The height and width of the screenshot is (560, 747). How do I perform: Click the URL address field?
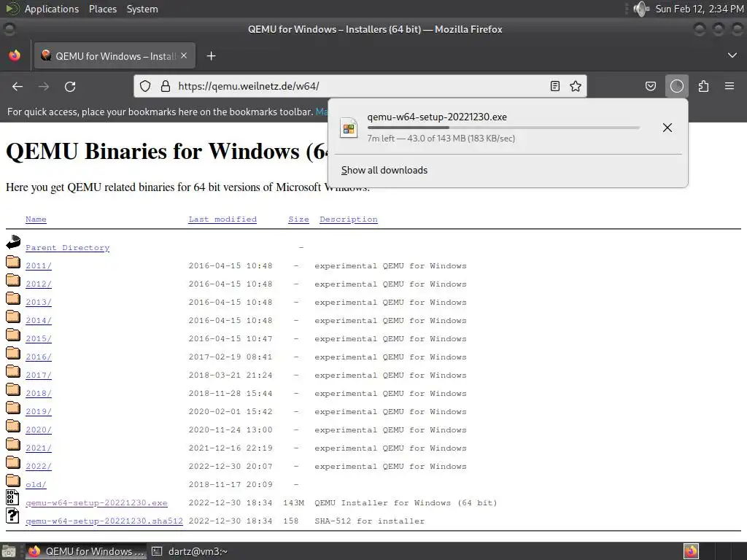tap(360, 86)
